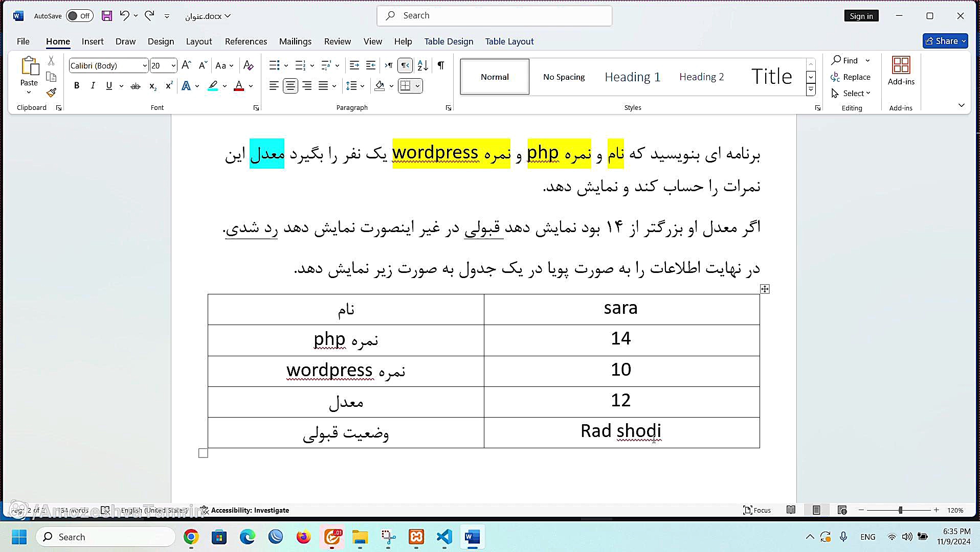Click the Search box in title bar
The height and width of the screenshot is (552, 980).
coord(494,16)
